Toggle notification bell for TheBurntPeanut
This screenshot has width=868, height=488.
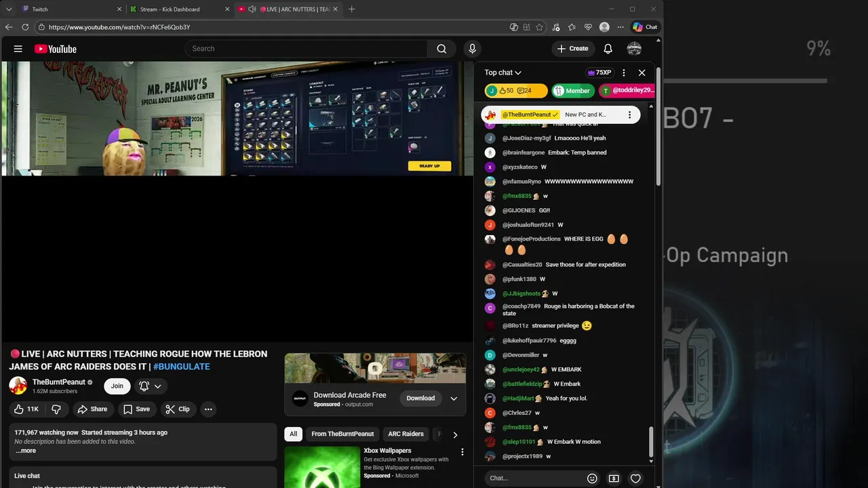tap(151, 386)
